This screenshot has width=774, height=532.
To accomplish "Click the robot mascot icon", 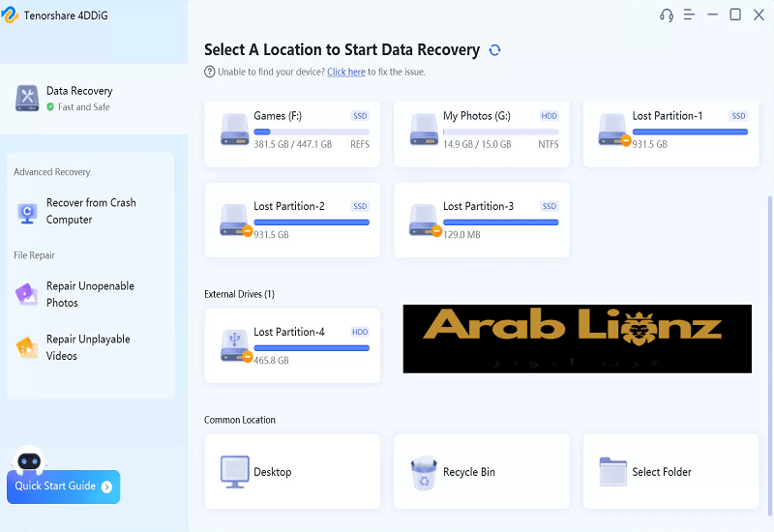I will point(29,460).
